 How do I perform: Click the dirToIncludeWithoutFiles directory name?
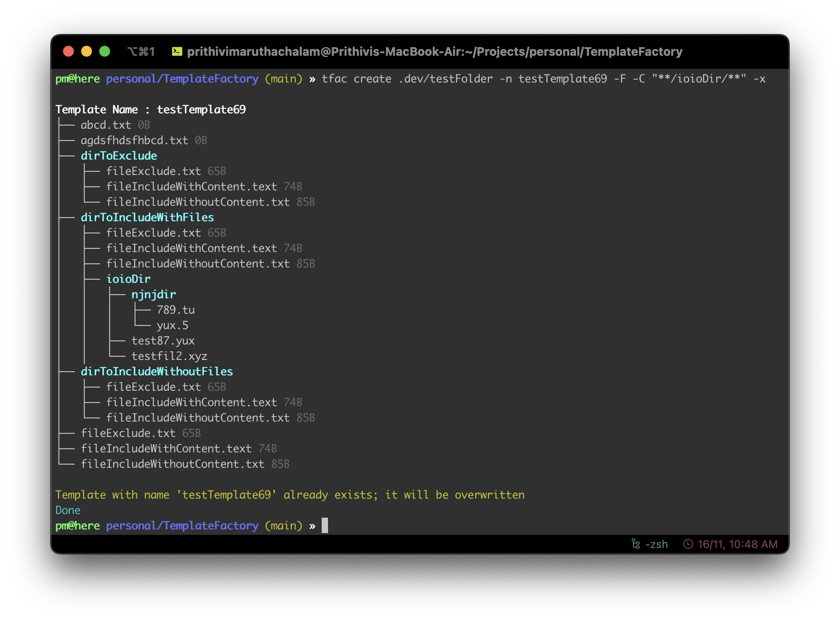click(x=157, y=372)
